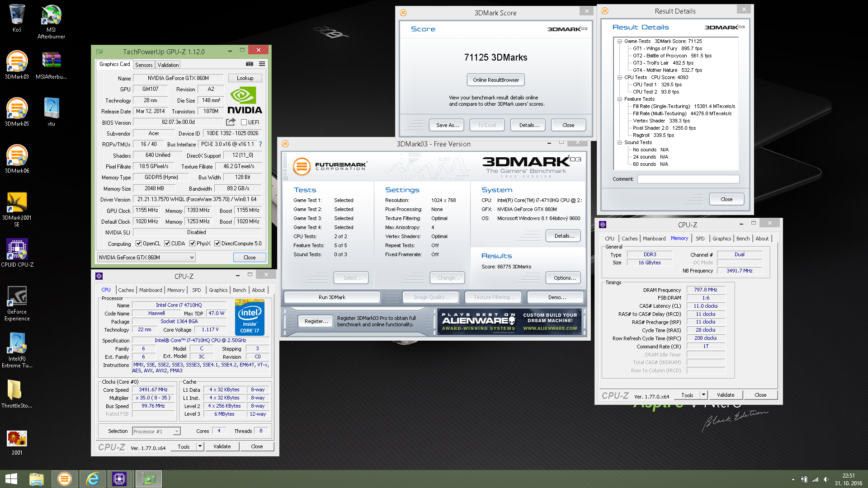The image size is (868, 488).
Task: Open Internet Explorer from the taskbar
Action: [x=93, y=479]
